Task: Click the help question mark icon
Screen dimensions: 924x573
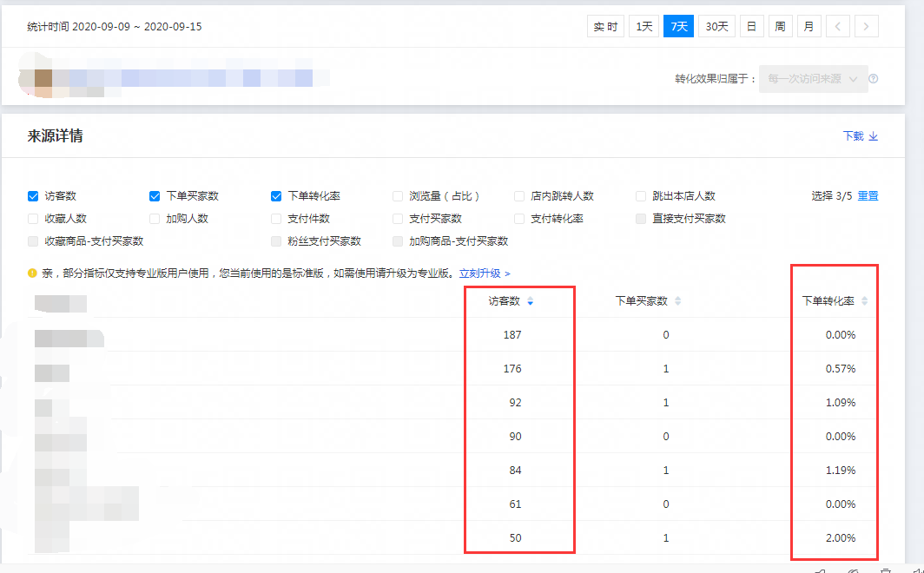Action: 874,78
